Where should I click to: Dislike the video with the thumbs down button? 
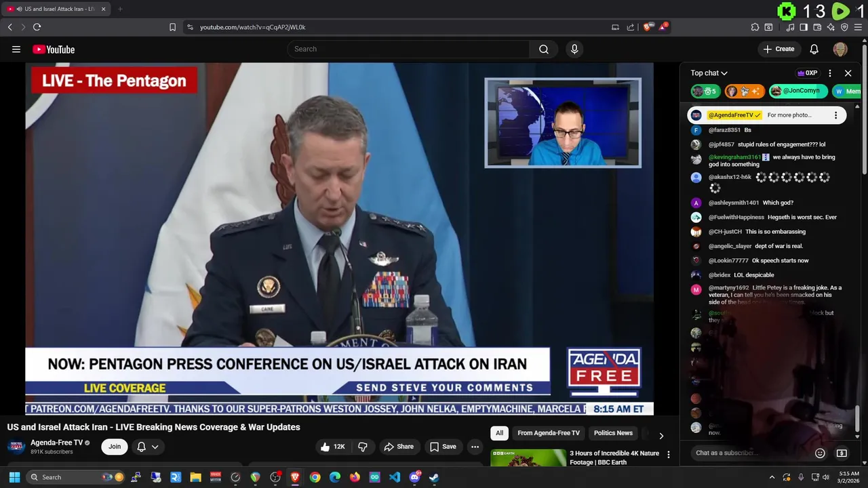click(x=363, y=447)
